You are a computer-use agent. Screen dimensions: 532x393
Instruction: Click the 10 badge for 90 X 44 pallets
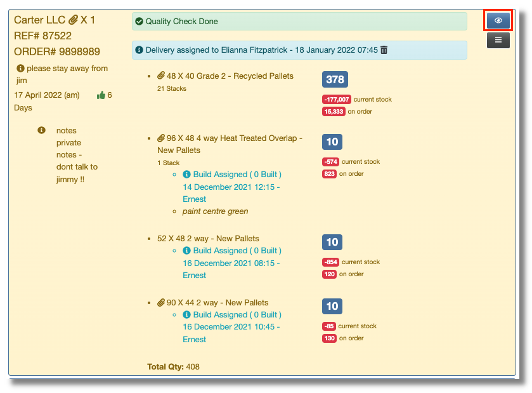(332, 306)
